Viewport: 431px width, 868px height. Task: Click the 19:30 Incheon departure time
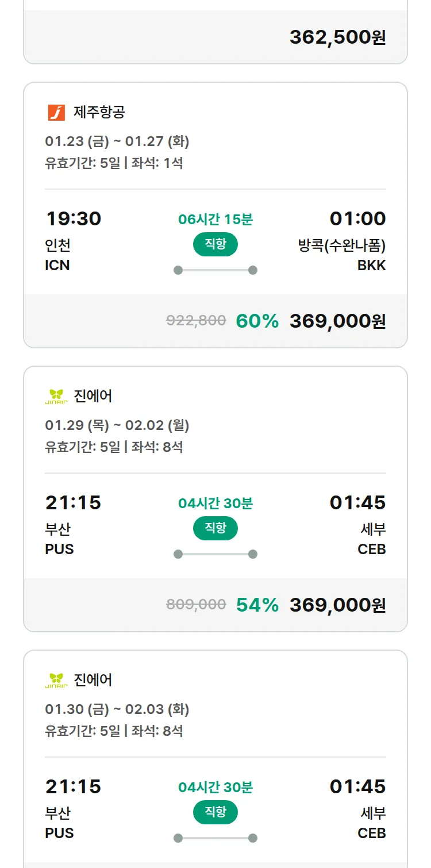point(73,219)
